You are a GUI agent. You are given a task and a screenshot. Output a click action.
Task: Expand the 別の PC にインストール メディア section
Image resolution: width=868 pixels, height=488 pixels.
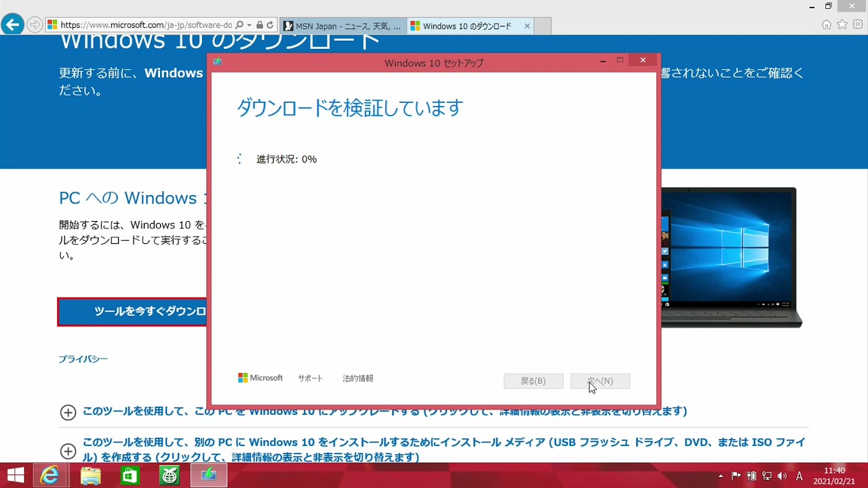point(68,451)
